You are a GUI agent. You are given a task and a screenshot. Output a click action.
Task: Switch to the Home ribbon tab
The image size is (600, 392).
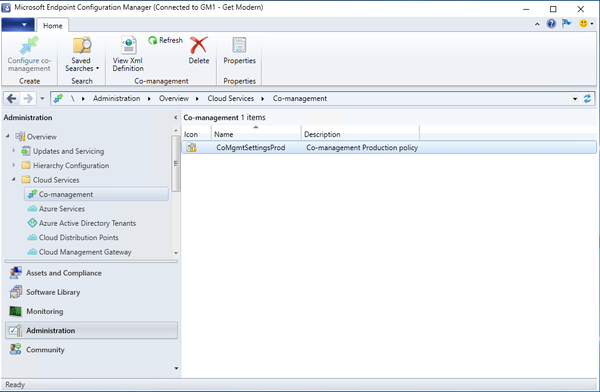point(52,26)
